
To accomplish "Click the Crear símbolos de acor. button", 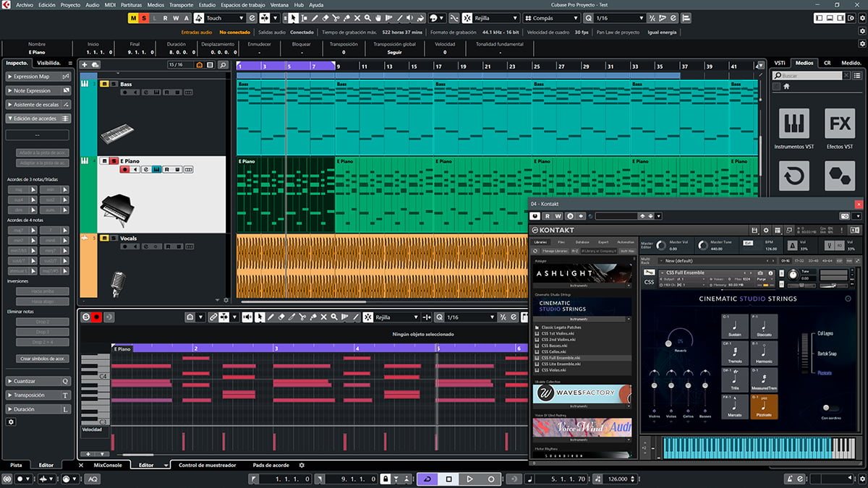I will coord(41,359).
